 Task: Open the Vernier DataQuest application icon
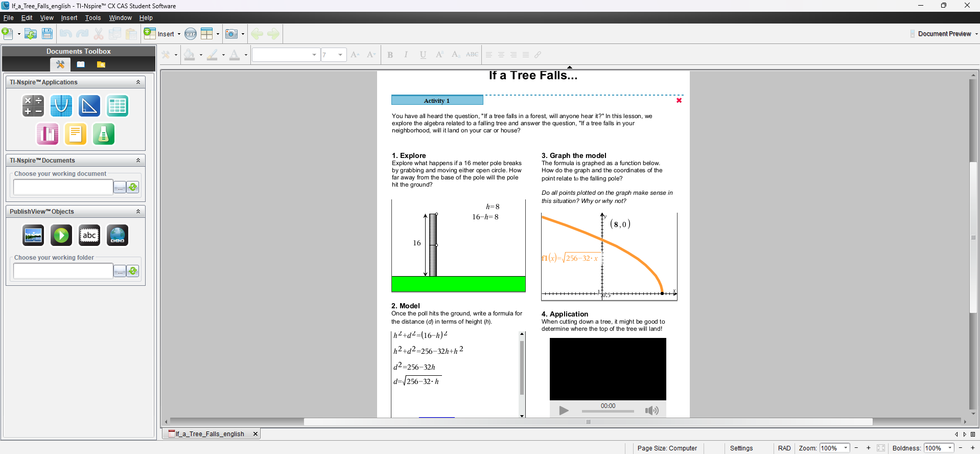[x=104, y=134]
